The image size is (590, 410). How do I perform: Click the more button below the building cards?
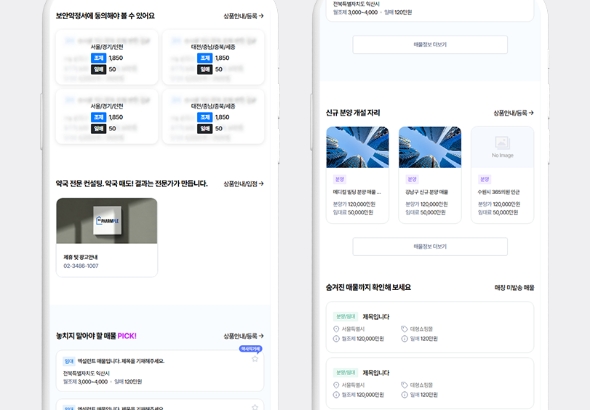point(430,247)
